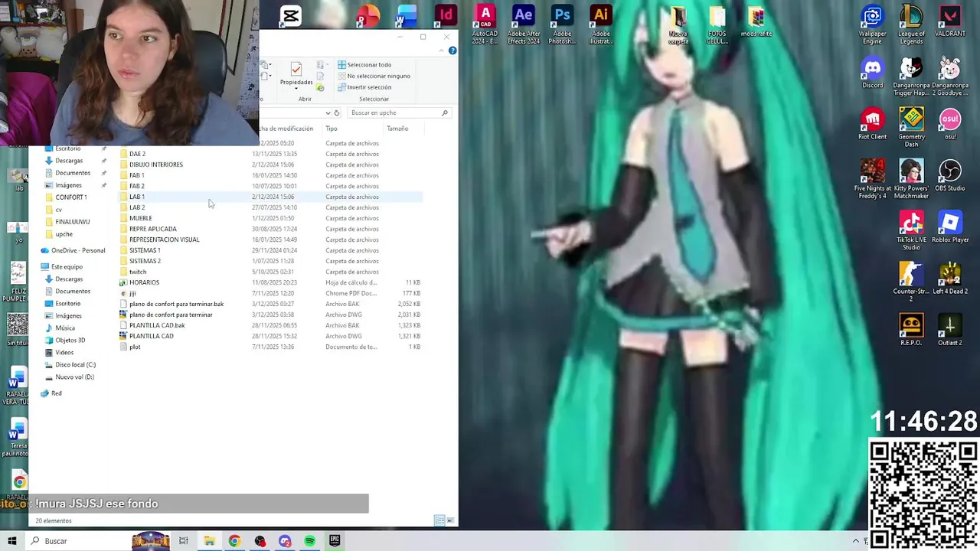Open the R.E.P.O. desktop shortcut
980x551 pixels.
tap(911, 329)
